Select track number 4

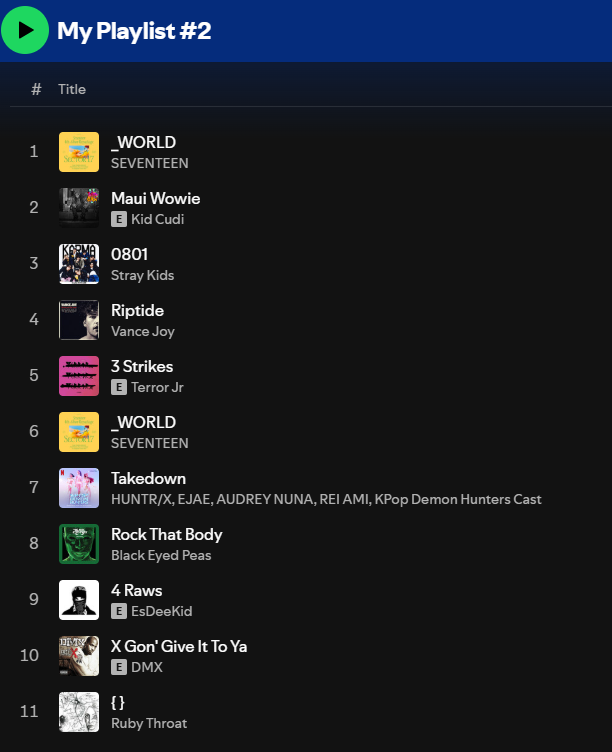(34, 320)
